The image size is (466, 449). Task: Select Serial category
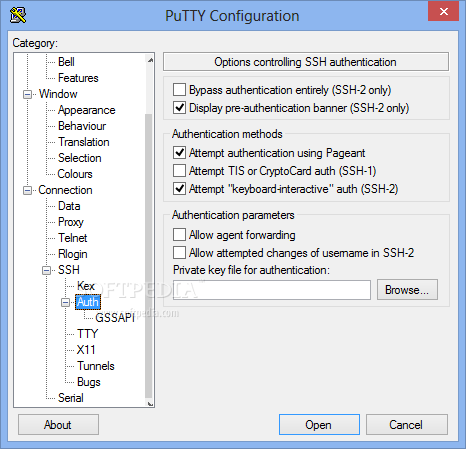pos(71,398)
